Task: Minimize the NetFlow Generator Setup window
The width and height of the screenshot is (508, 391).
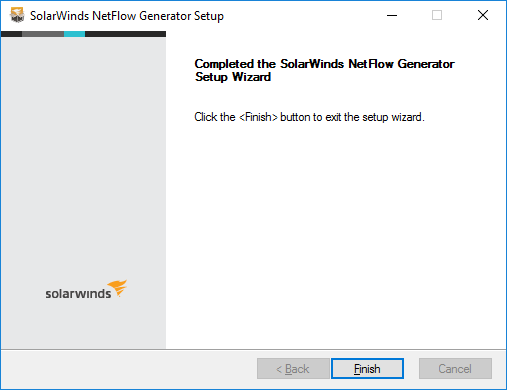Action: pyautogui.click(x=392, y=15)
